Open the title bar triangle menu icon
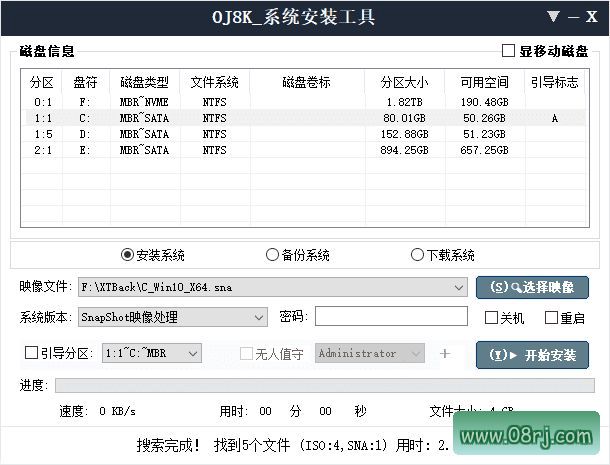Screen dimensions: 610x465 tap(553, 17)
